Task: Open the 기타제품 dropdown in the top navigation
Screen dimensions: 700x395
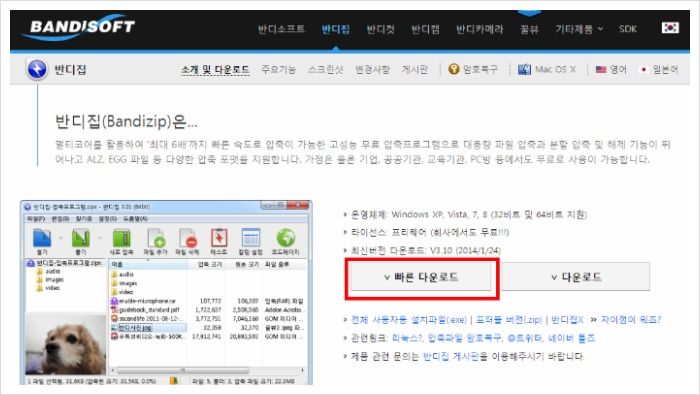Action: point(579,29)
